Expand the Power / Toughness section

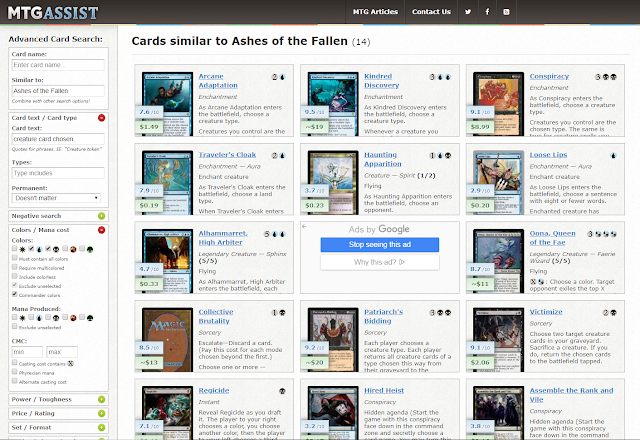(x=102, y=399)
